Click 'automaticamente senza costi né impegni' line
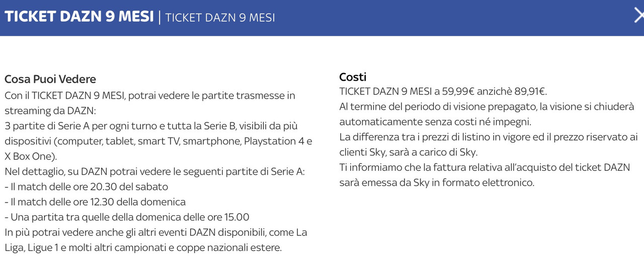 [435, 122]
